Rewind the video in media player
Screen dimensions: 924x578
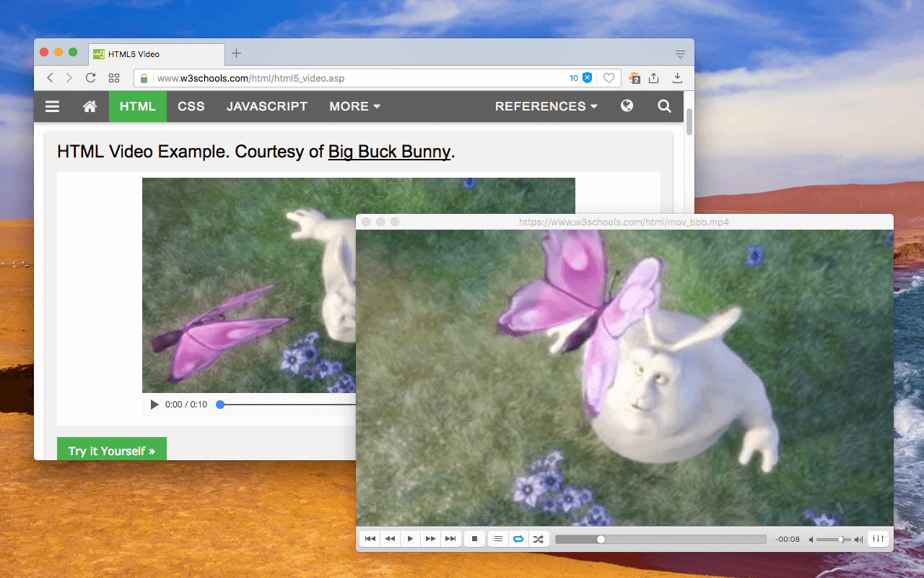tap(391, 539)
